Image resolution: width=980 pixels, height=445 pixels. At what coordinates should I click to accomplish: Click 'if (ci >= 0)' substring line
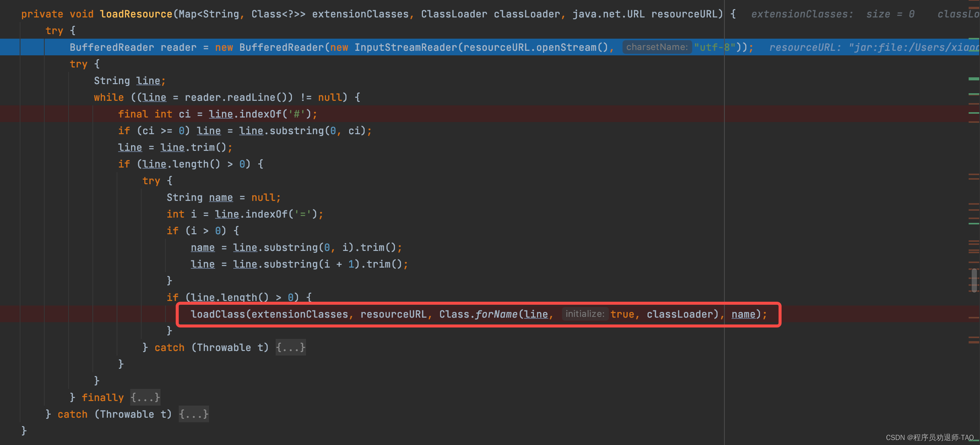pos(245,131)
